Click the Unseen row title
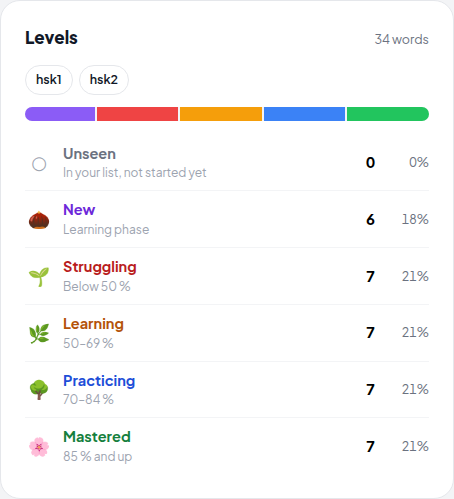This screenshot has width=454, height=499. pos(90,154)
